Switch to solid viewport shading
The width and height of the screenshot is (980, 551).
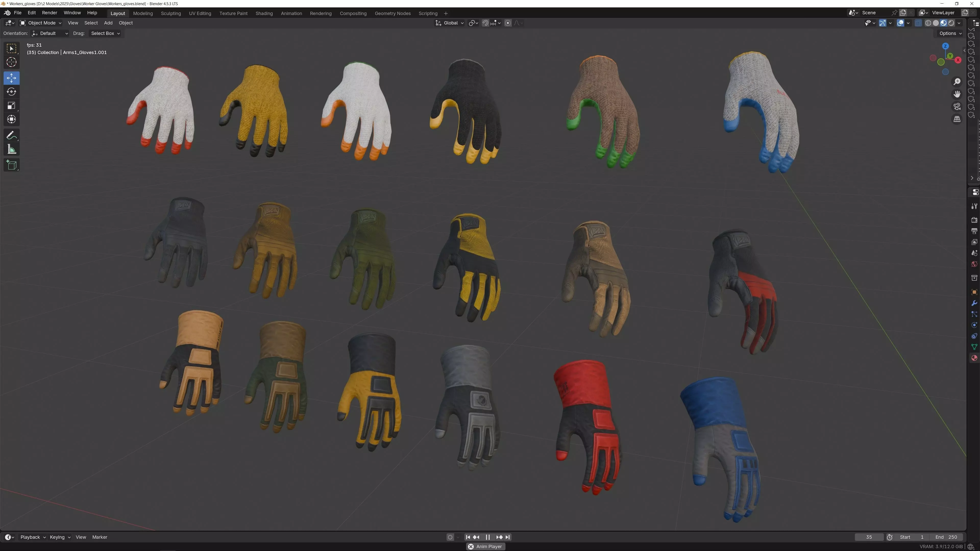pyautogui.click(x=936, y=23)
